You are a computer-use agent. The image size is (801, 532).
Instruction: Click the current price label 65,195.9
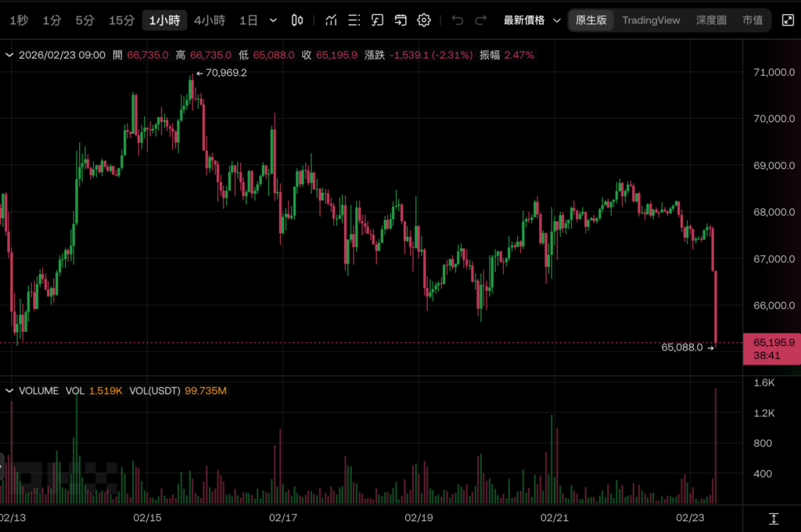(x=773, y=342)
